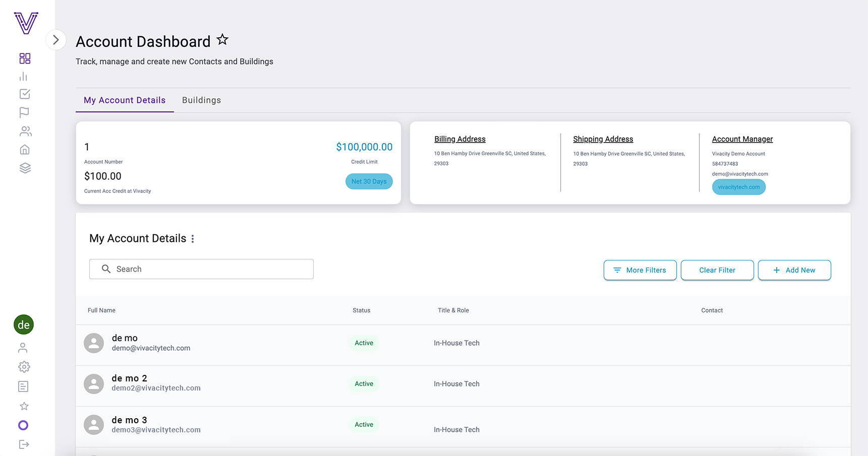The height and width of the screenshot is (456, 868).
Task: Click email demo2@vivacitytech.com
Action: [156, 388]
